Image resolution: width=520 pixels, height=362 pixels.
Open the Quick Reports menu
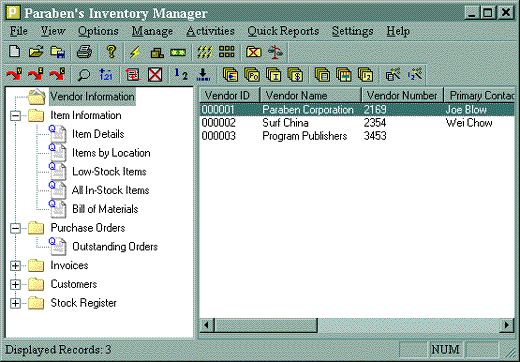pos(283,31)
